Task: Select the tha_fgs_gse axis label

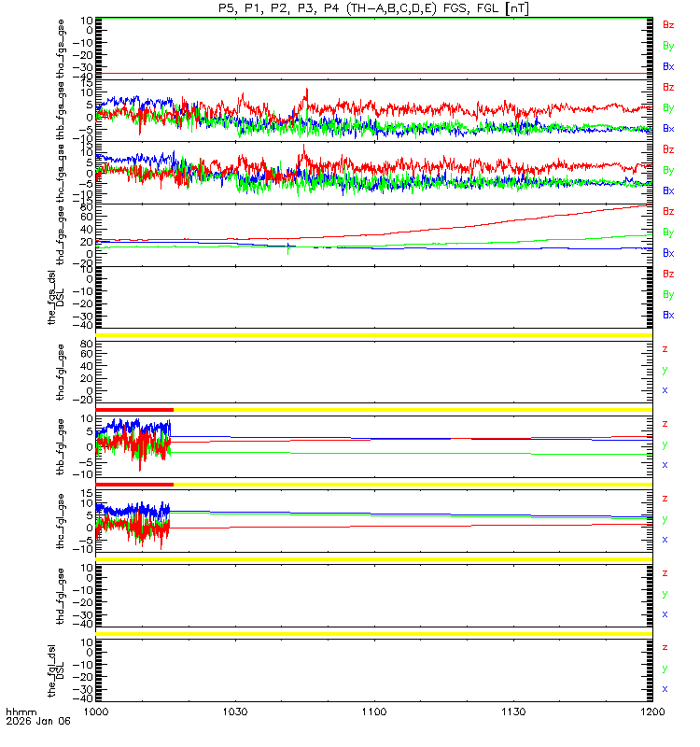Action: coord(61,49)
